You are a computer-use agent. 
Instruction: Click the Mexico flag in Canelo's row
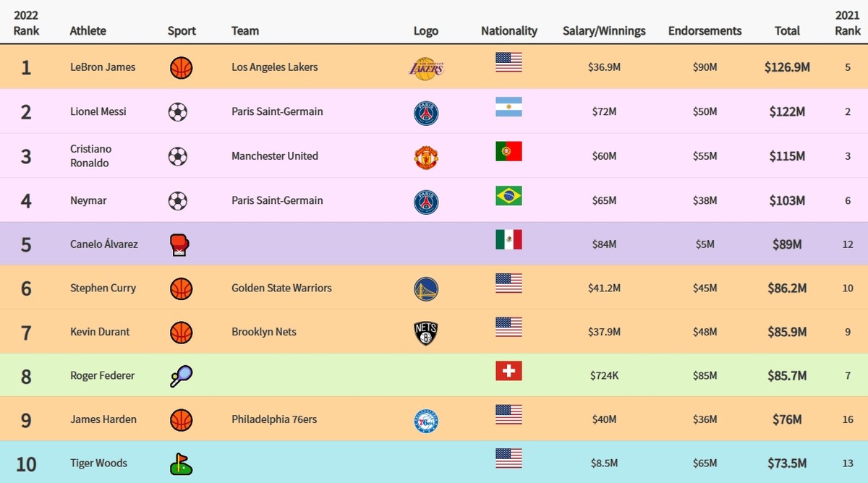click(x=509, y=239)
